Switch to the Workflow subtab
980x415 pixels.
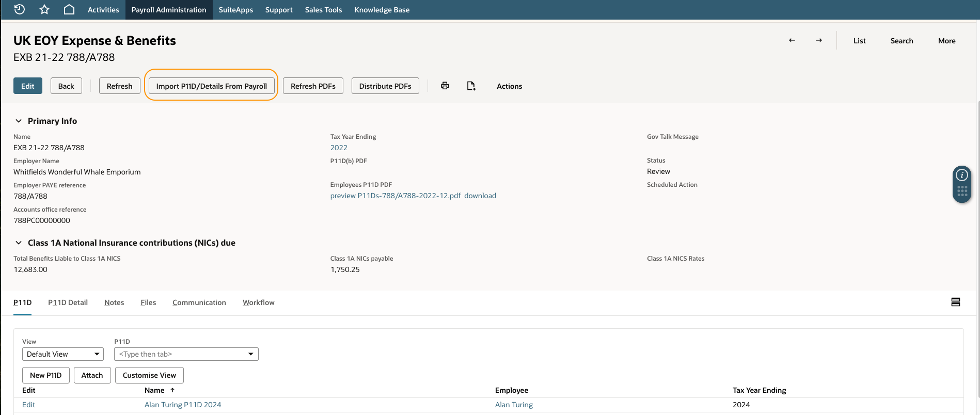tap(259, 302)
